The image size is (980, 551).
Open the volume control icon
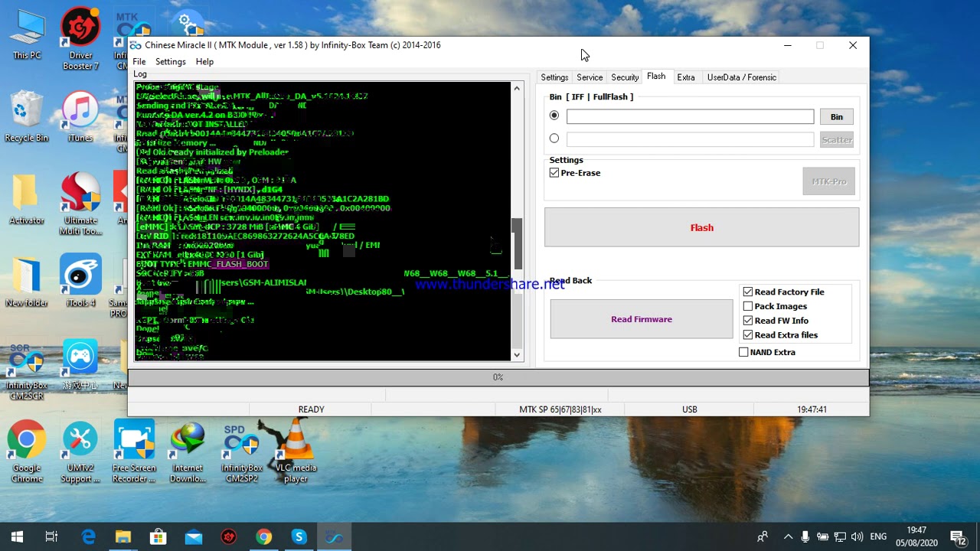857,536
